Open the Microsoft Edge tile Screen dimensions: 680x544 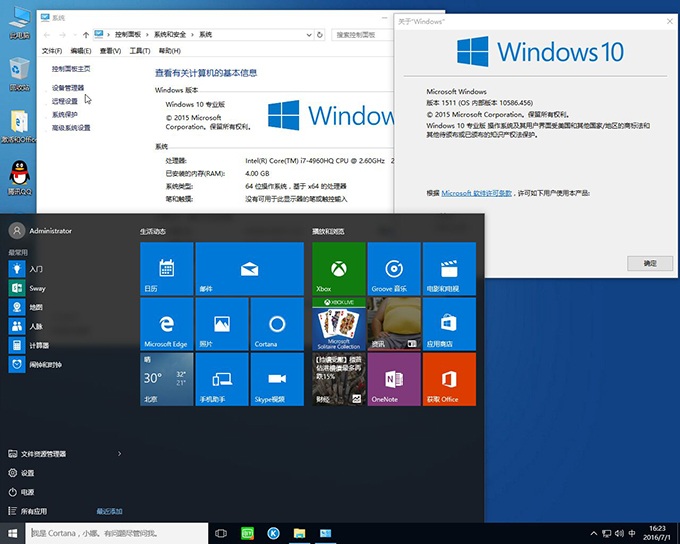coord(166,324)
